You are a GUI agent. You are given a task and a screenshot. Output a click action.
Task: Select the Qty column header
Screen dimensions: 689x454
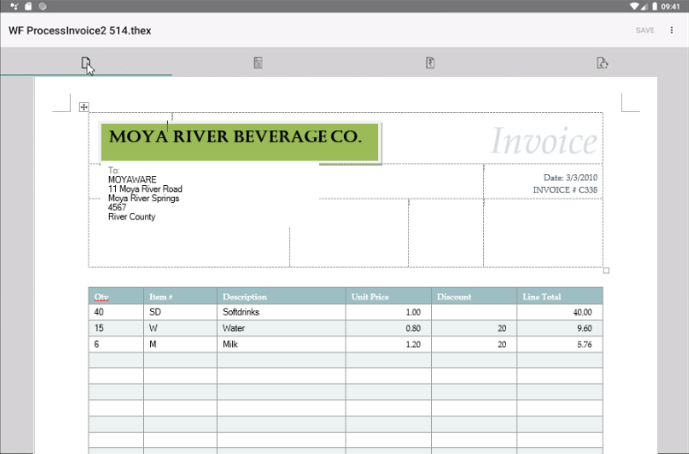click(x=102, y=297)
